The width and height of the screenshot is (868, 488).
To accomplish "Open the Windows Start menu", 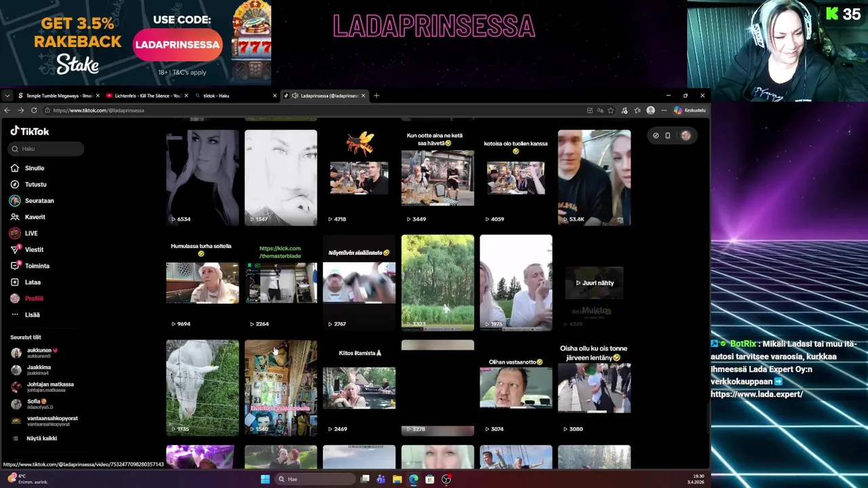I will point(265,479).
